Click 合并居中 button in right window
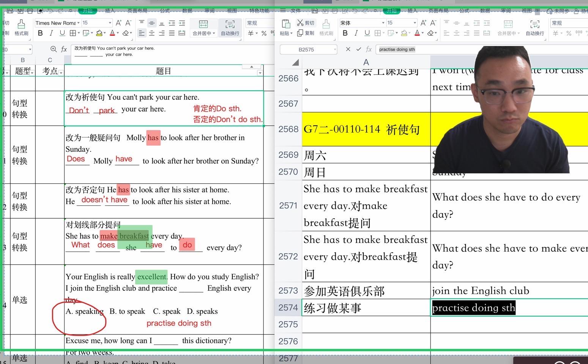This screenshot has height=364, width=588. 508,28
